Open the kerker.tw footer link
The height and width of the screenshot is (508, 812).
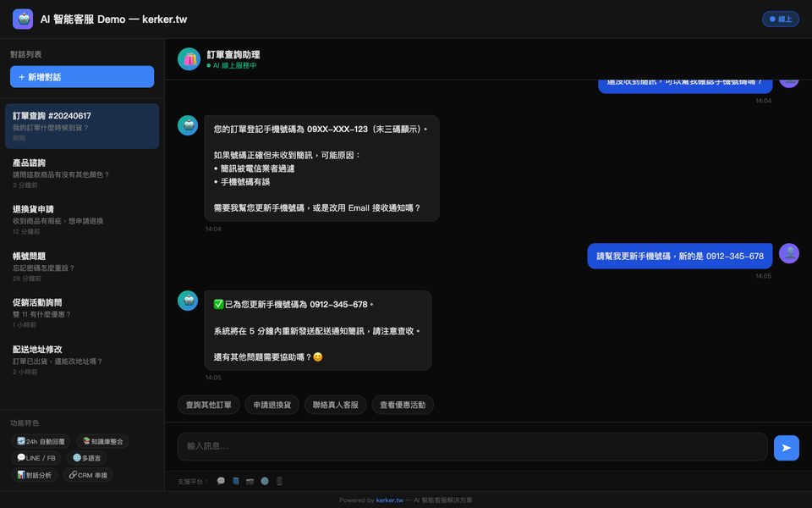(389, 500)
